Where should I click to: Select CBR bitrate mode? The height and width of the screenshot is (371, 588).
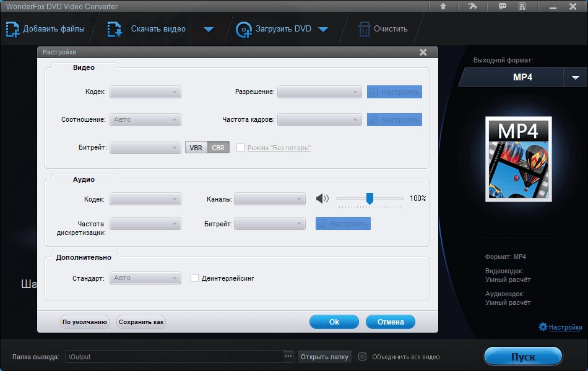pos(218,148)
